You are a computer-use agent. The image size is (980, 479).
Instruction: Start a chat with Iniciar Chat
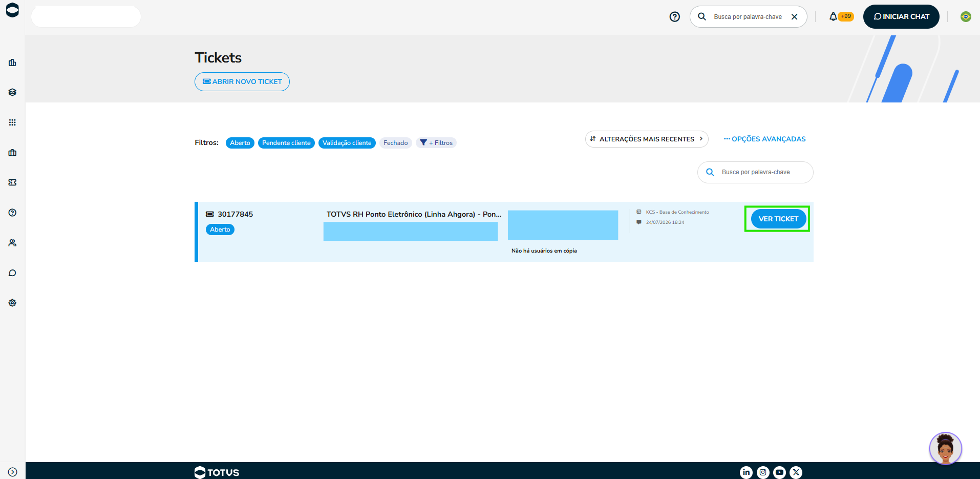click(901, 17)
